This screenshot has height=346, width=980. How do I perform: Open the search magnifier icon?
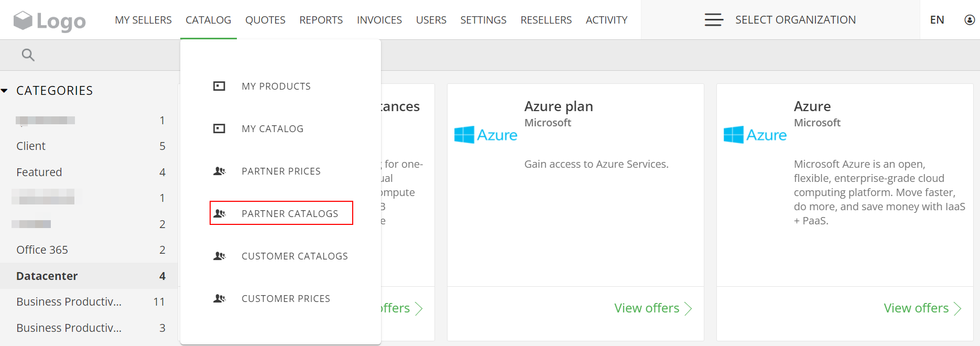[28, 55]
